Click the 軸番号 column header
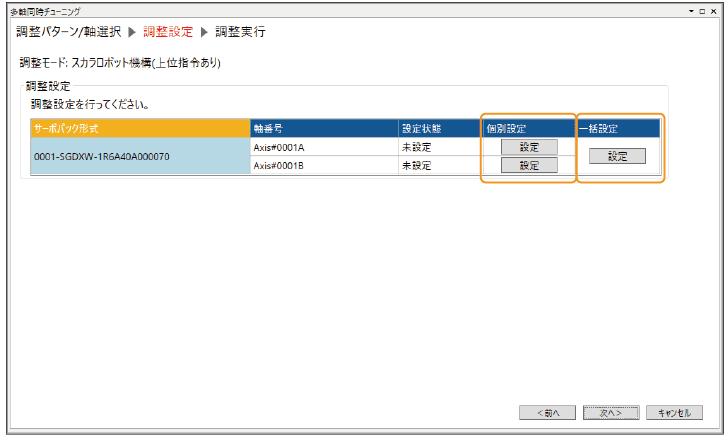The image size is (727, 441). [324, 128]
